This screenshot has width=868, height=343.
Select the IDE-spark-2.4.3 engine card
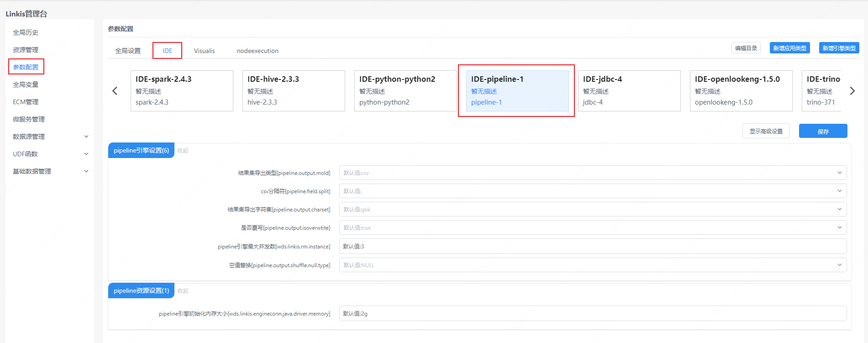tap(182, 90)
